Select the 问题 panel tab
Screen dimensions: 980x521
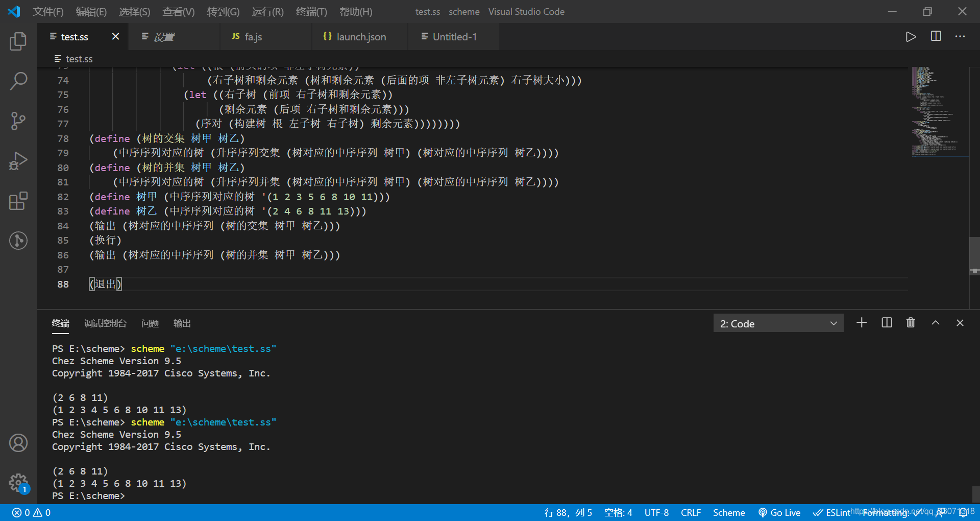click(150, 323)
